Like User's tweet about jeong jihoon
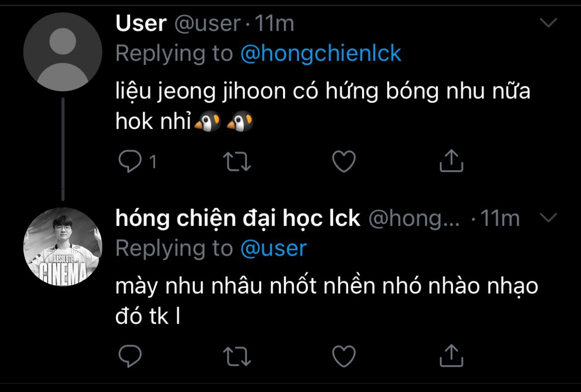Viewport: 581px width, 392px height. [x=344, y=161]
